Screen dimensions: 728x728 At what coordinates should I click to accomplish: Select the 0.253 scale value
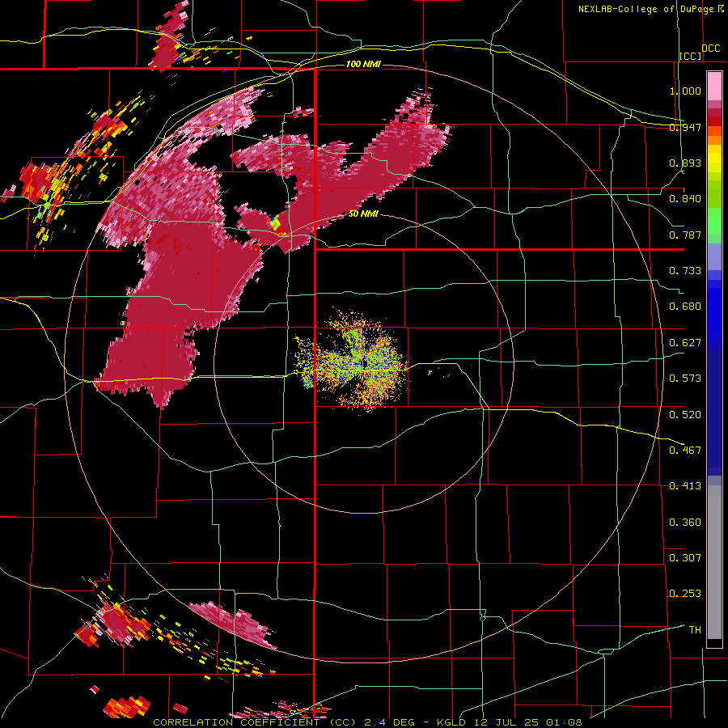tap(685, 594)
